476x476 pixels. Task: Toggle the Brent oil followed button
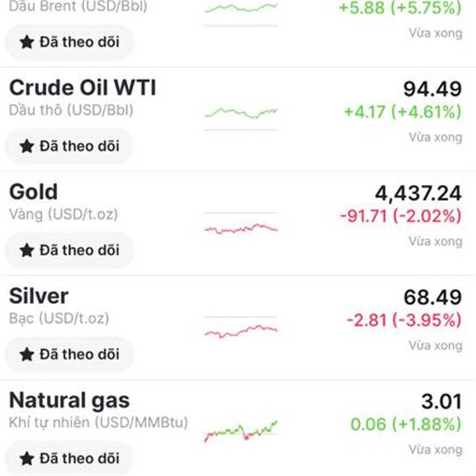(69, 41)
